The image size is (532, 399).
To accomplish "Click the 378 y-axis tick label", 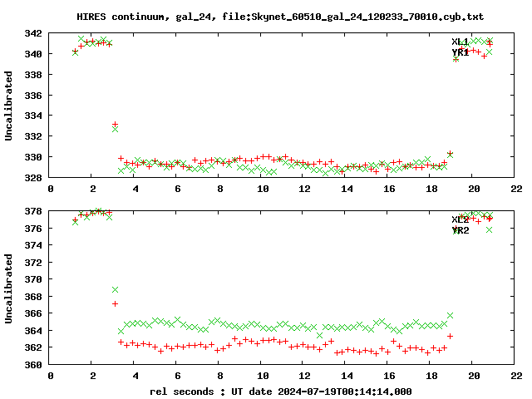I will click(x=33, y=211).
